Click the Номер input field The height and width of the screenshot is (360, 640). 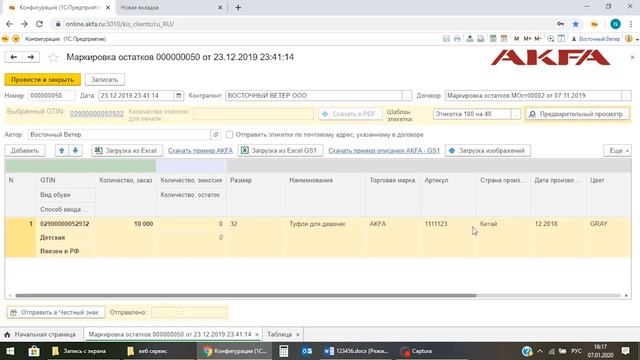coord(51,96)
